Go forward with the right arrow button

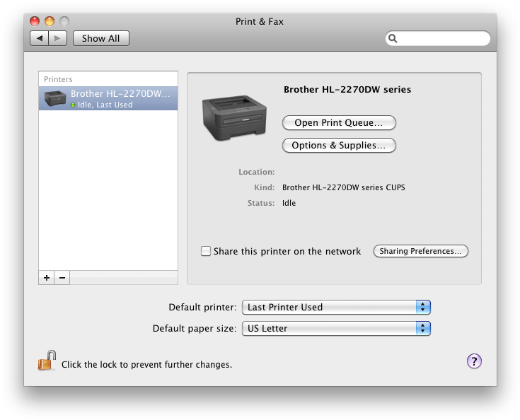point(57,38)
